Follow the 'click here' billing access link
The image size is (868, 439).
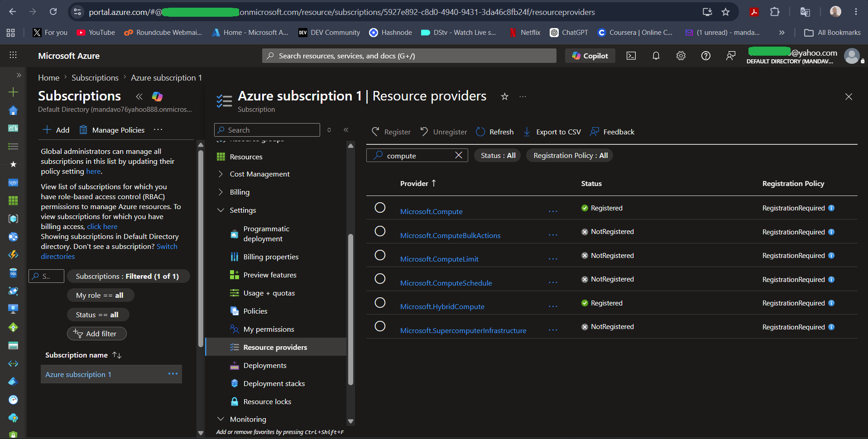click(x=102, y=226)
